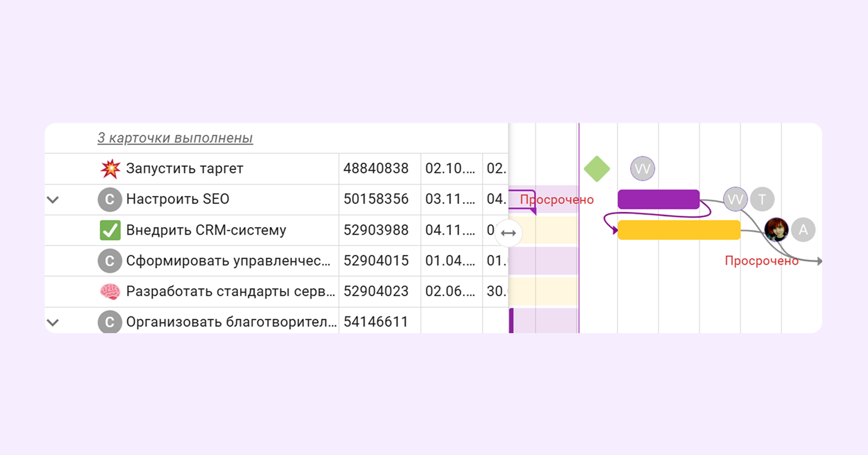The width and height of the screenshot is (868, 455).
Task: Click the yellow Gantt bar for CRM-систему
Action: 678,230
